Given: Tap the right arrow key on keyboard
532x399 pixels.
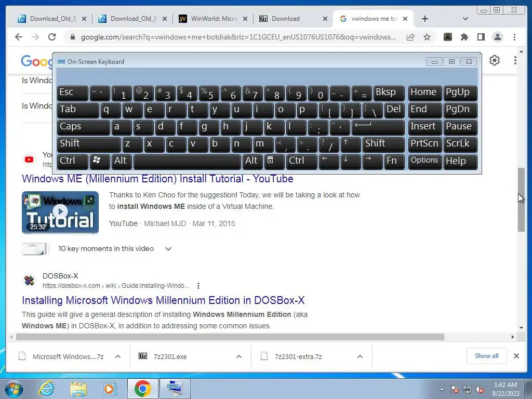Looking at the screenshot, I should (372, 162).
